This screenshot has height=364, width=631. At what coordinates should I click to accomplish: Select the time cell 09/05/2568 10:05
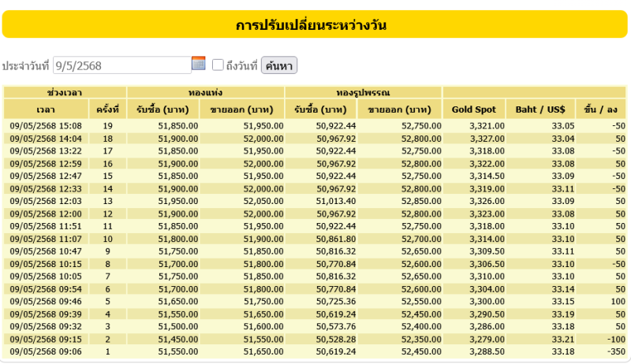coord(46,277)
